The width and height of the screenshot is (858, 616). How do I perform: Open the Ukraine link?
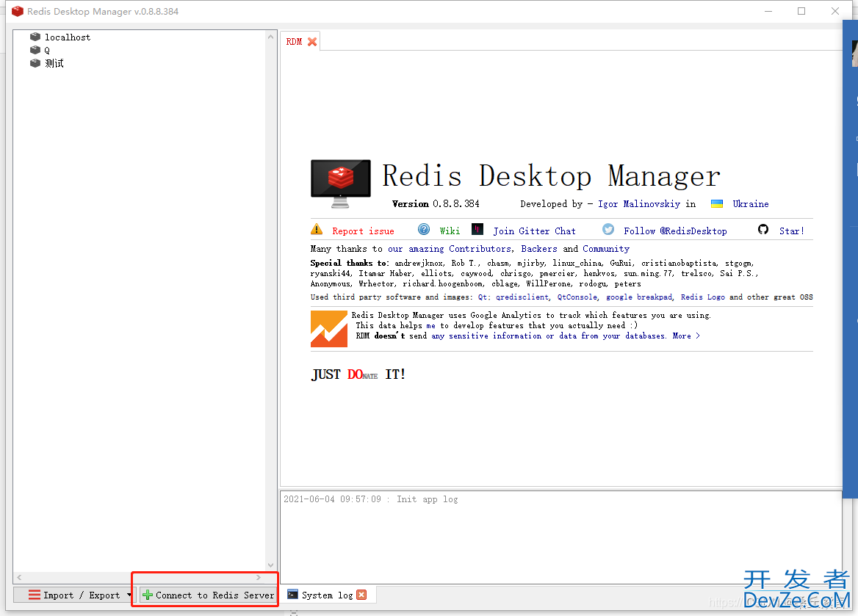pos(751,204)
